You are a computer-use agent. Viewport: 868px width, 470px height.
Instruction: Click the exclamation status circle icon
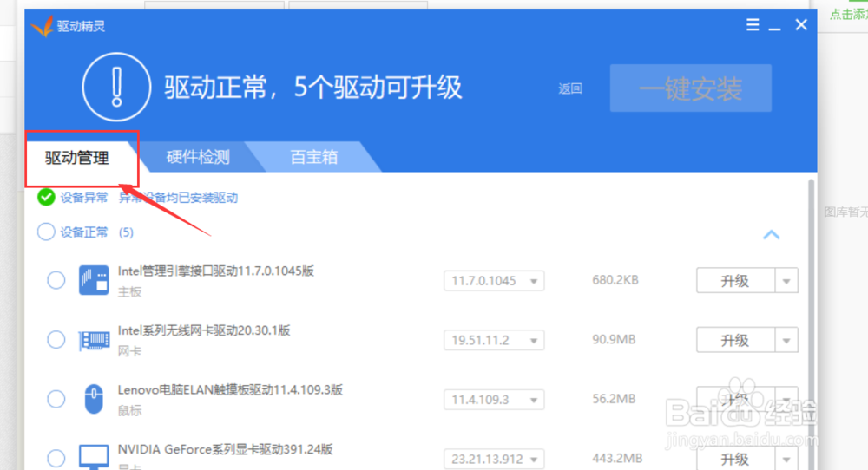(x=116, y=87)
